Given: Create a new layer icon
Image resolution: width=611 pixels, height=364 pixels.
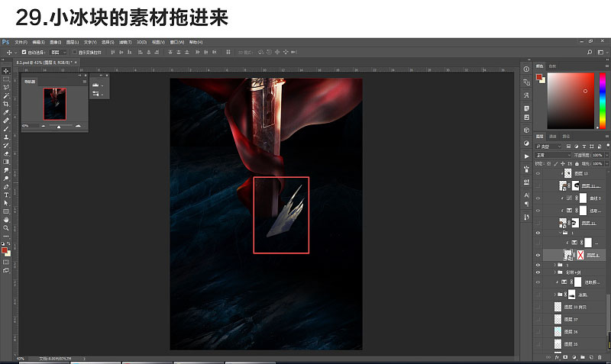Looking at the screenshot, I should coord(591,357).
